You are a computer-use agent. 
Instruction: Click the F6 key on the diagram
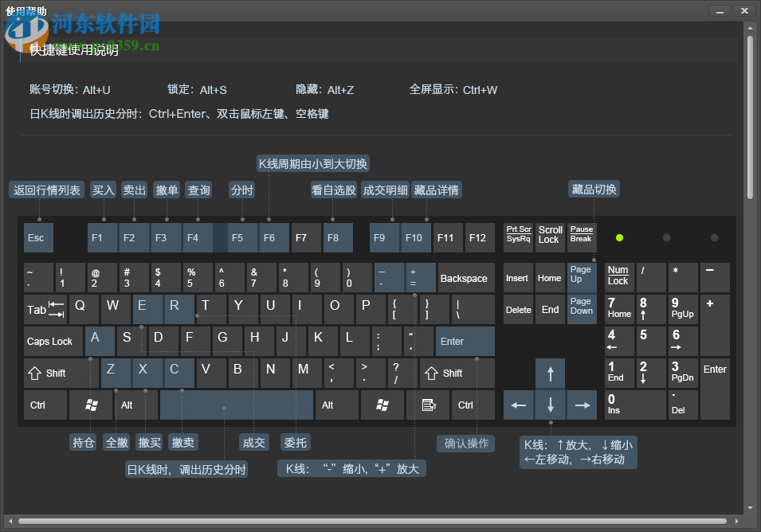(x=274, y=237)
